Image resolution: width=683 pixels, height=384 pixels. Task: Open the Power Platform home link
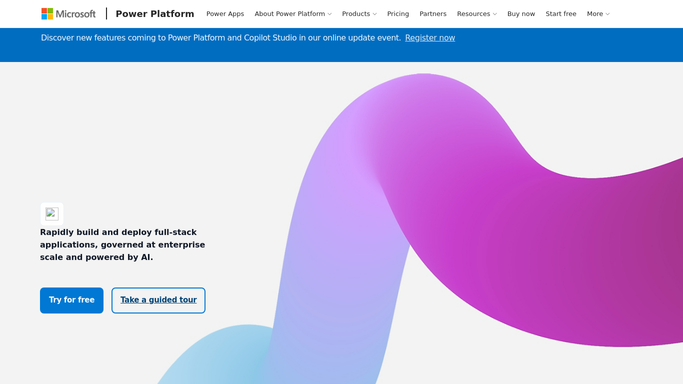click(x=155, y=14)
